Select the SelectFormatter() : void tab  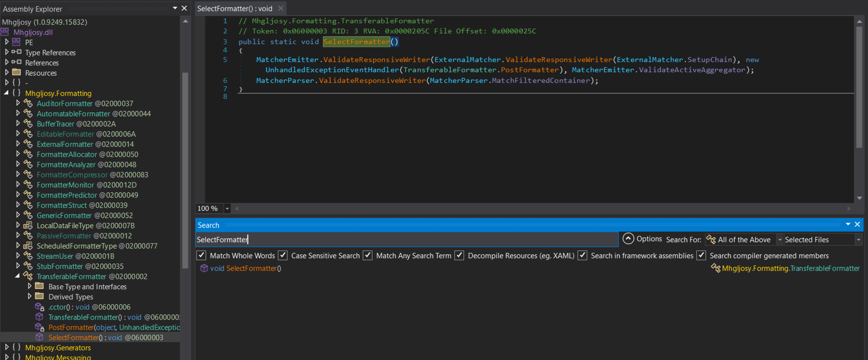click(234, 8)
